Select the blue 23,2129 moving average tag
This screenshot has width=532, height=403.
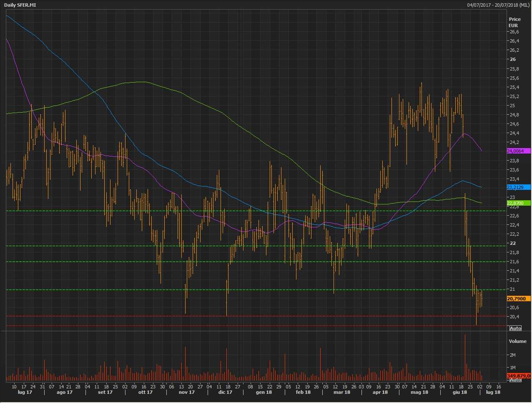(x=518, y=187)
